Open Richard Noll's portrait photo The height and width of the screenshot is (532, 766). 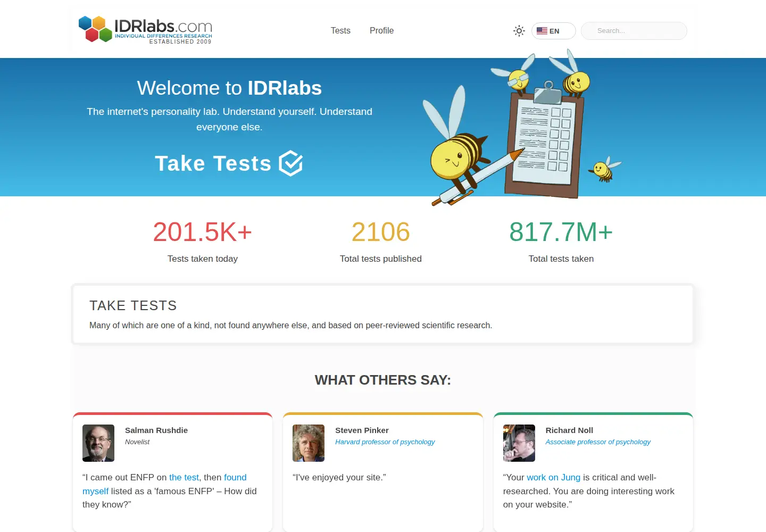519,443
